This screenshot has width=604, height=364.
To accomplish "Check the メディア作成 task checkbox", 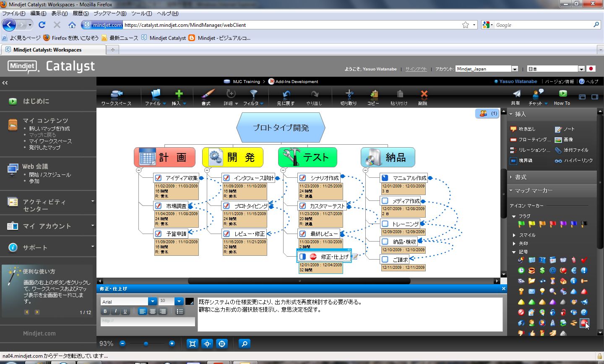I will [385, 201].
